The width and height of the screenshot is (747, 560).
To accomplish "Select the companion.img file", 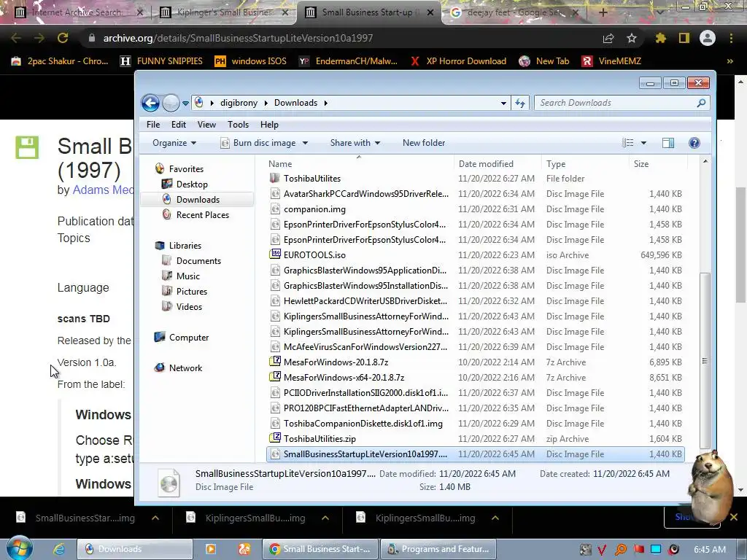I will (314, 209).
